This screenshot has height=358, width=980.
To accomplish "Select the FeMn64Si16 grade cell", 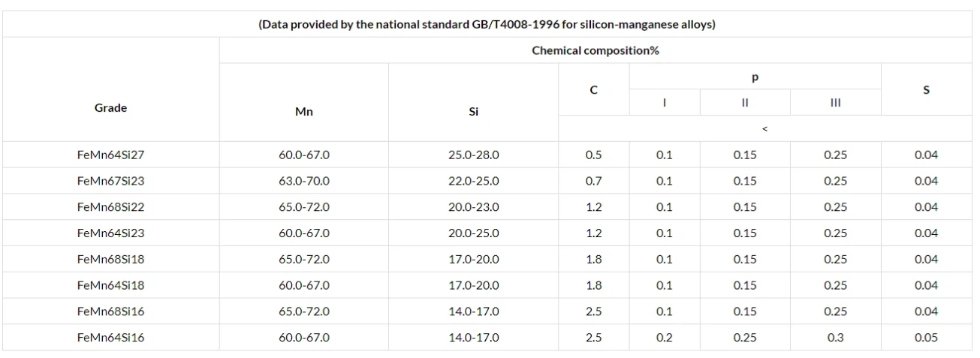I will [110, 338].
